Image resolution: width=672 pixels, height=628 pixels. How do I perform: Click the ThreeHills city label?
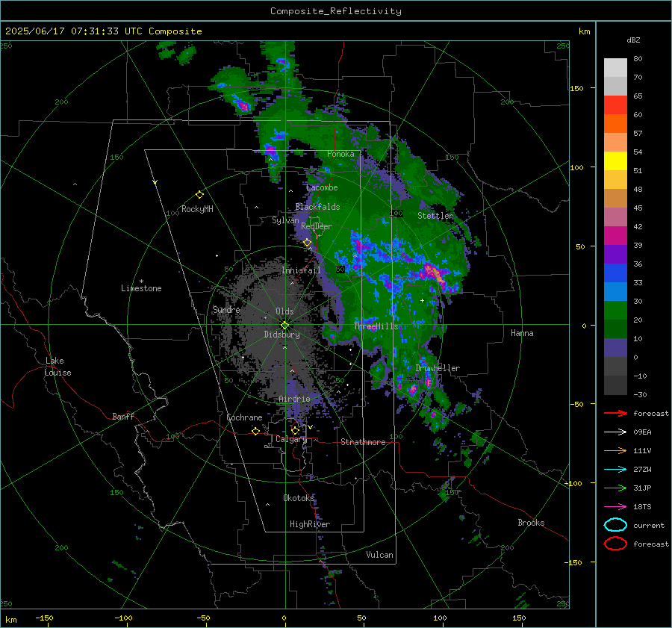point(376,326)
